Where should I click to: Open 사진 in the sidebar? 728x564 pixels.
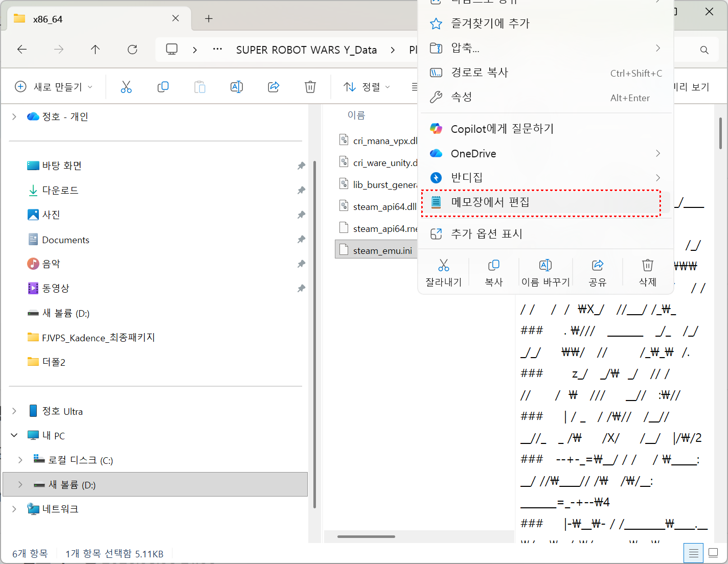click(51, 215)
